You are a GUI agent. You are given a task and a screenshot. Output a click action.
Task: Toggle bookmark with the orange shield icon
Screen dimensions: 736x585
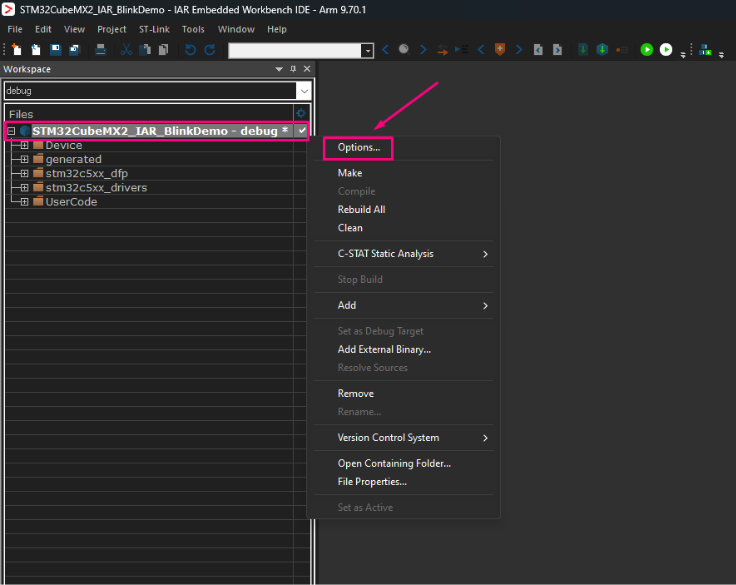point(500,49)
